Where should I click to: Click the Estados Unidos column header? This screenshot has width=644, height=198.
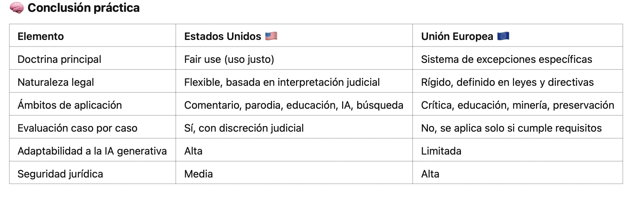click(x=223, y=36)
